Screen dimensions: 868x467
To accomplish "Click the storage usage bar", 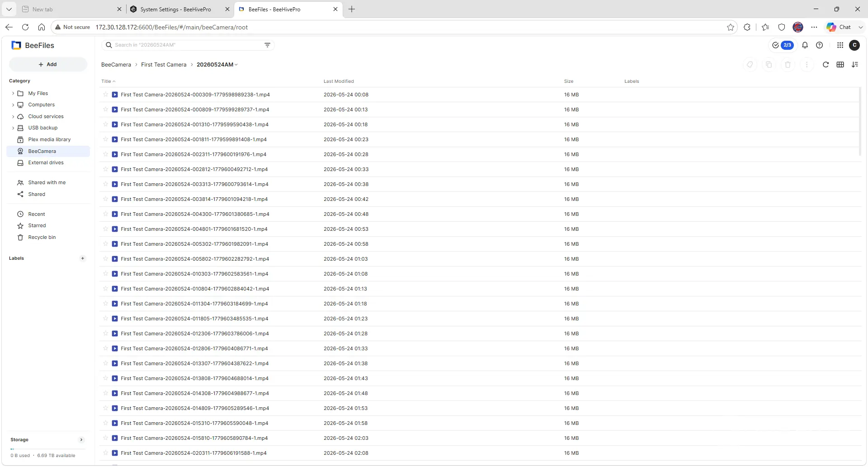I will click(x=47, y=449).
